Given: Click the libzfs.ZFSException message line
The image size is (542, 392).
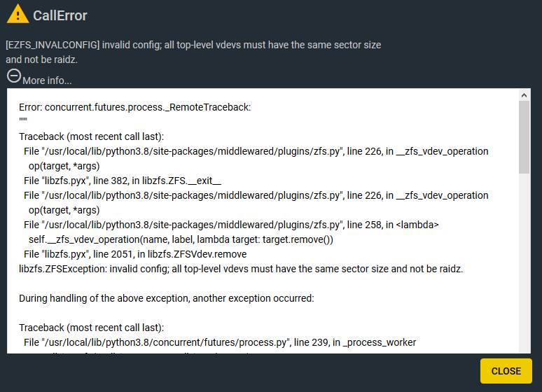Looking at the screenshot, I should point(241,269).
